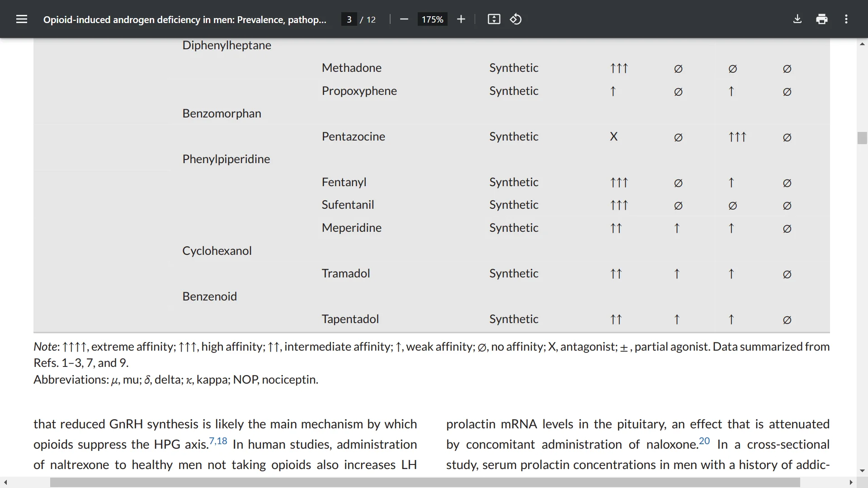Screen dimensions: 868x488
Task: Click the triple arrow in Pentazocine row
Action: [x=737, y=136]
